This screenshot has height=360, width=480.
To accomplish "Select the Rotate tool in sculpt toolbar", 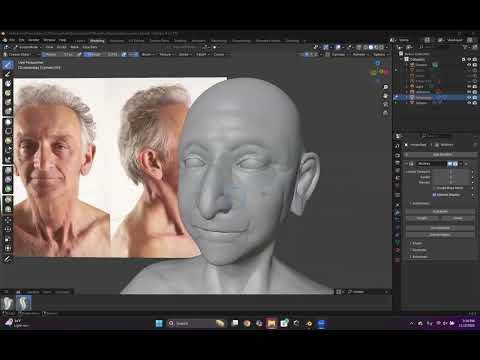I will click(x=8, y=229).
